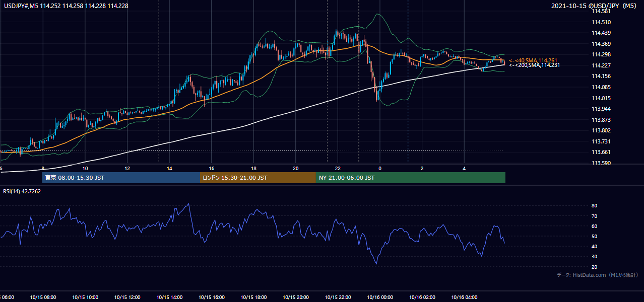Click price axis value 113.944
The image size is (644, 302).
pyautogui.click(x=601, y=109)
